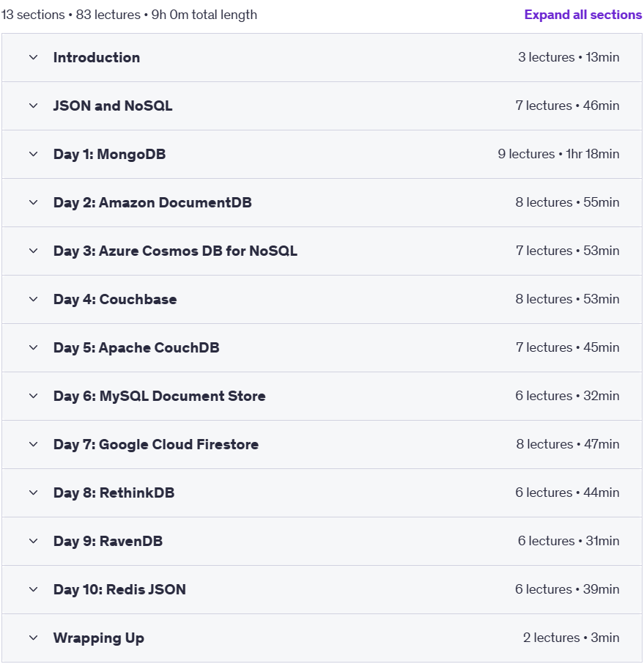Select the Day 4: Couchbase title
The width and height of the screenshot is (644, 664).
tap(115, 300)
